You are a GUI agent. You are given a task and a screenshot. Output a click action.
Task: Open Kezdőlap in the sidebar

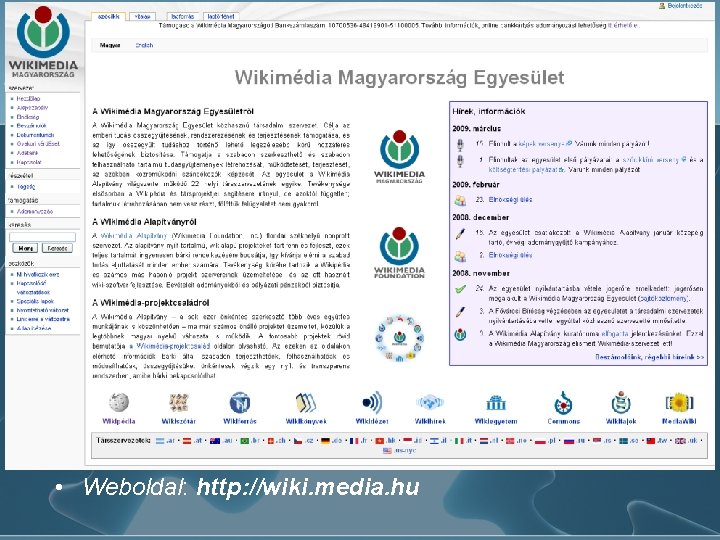(28, 99)
